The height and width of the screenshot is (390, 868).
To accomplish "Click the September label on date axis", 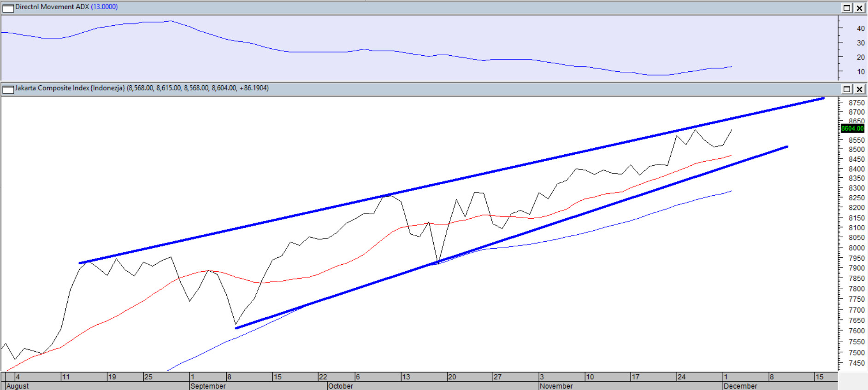I will pos(208,386).
